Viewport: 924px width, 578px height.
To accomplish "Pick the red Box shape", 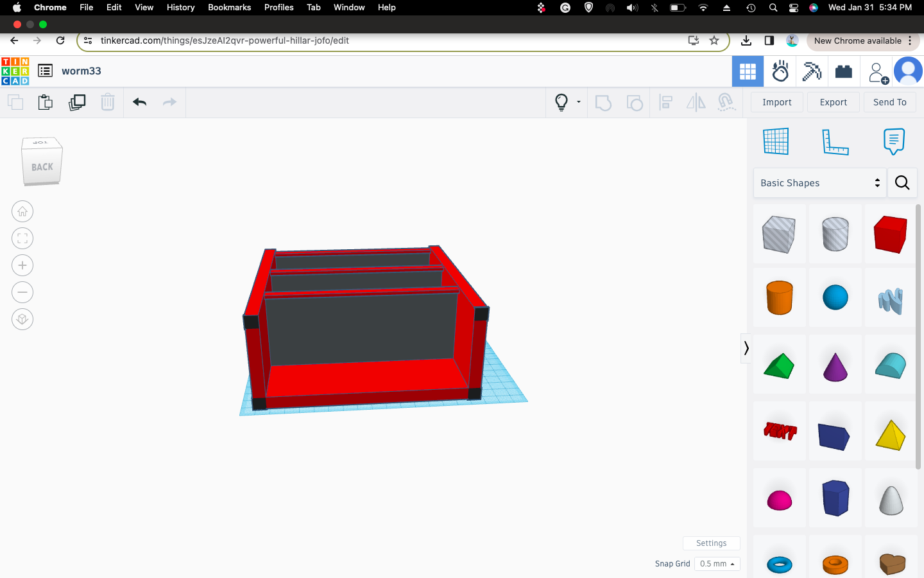I will coord(890,234).
